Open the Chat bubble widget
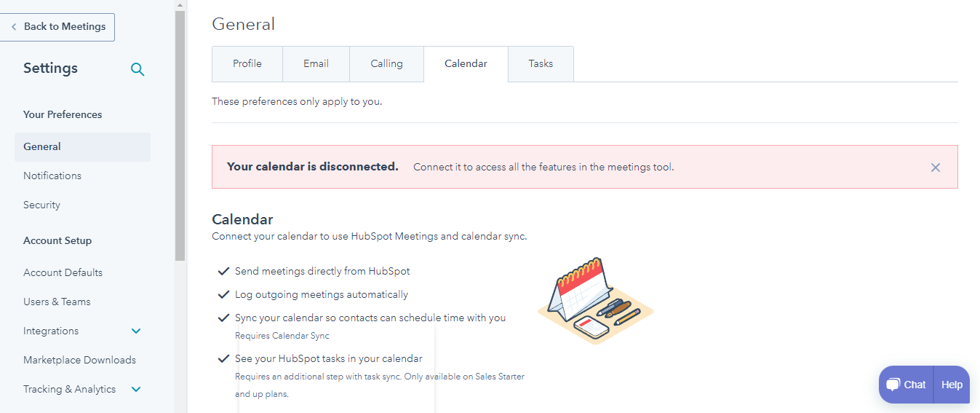The height and width of the screenshot is (413, 980). point(907,385)
